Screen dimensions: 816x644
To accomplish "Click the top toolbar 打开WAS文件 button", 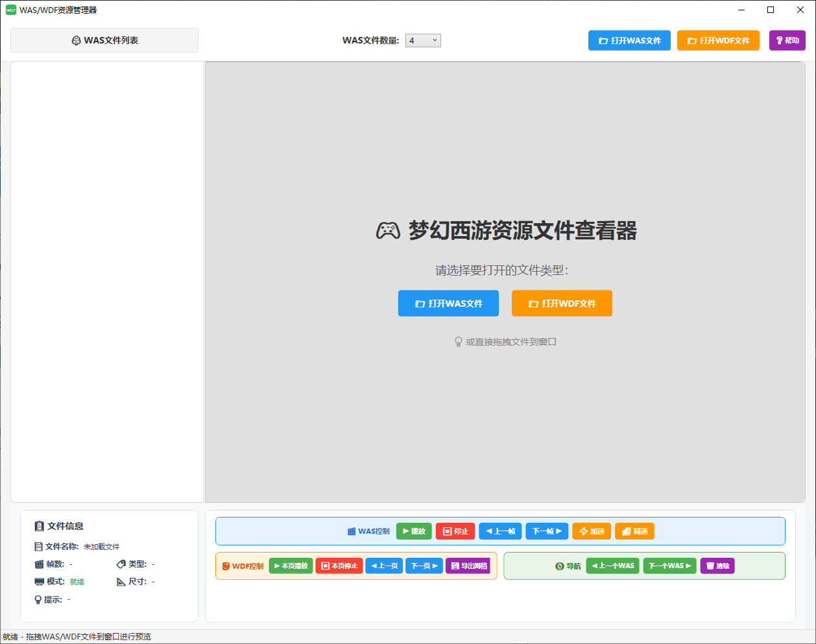I will tap(629, 40).
